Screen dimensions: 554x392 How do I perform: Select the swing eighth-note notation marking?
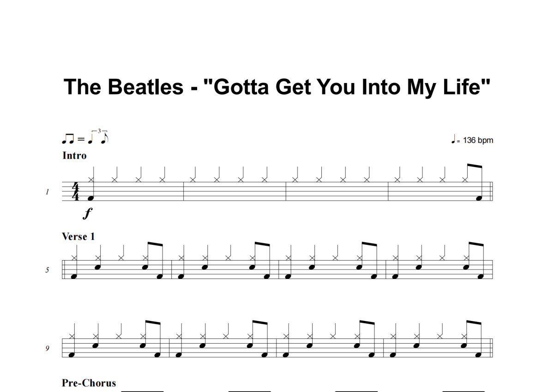click(x=86, y=137)
